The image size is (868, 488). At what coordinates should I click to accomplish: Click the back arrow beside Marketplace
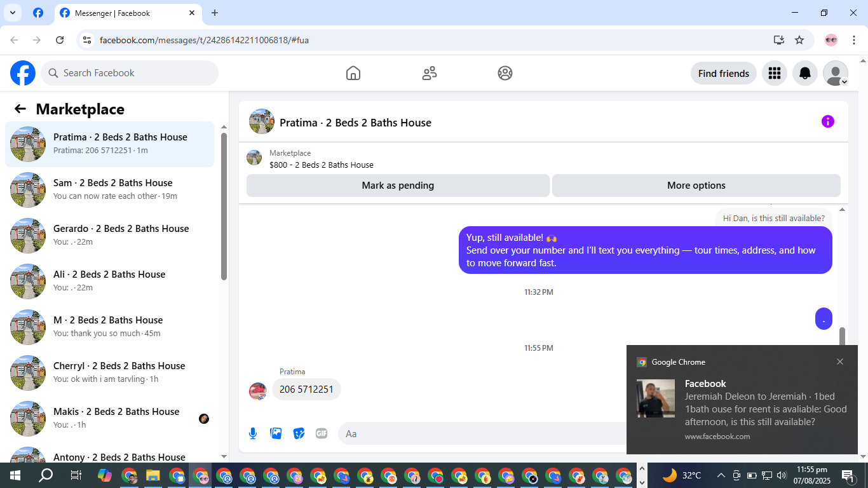(x=20, y=109)
